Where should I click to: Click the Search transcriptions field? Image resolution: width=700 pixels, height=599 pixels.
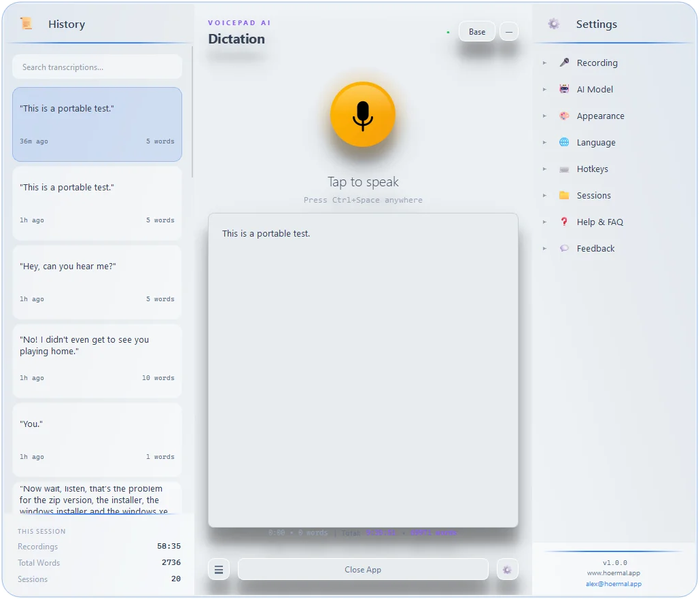pyautogui.click(x=97, y=67)
